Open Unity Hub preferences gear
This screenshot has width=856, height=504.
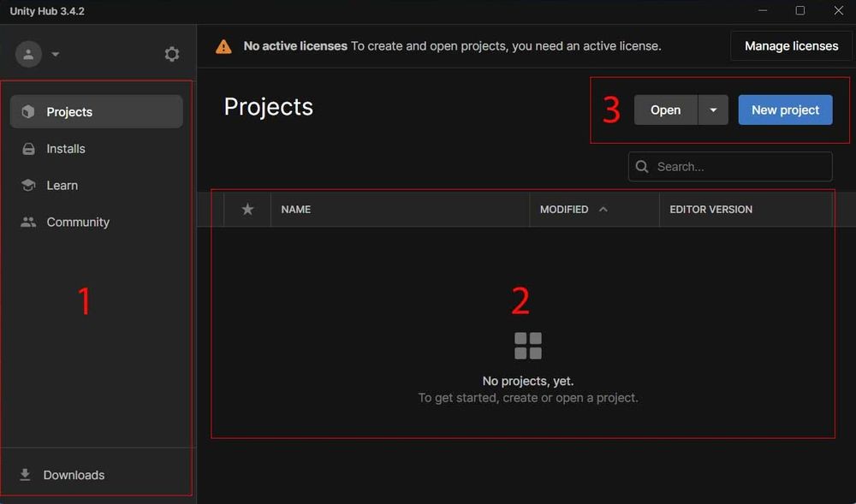pyautogui.click(x=171, y=53)
